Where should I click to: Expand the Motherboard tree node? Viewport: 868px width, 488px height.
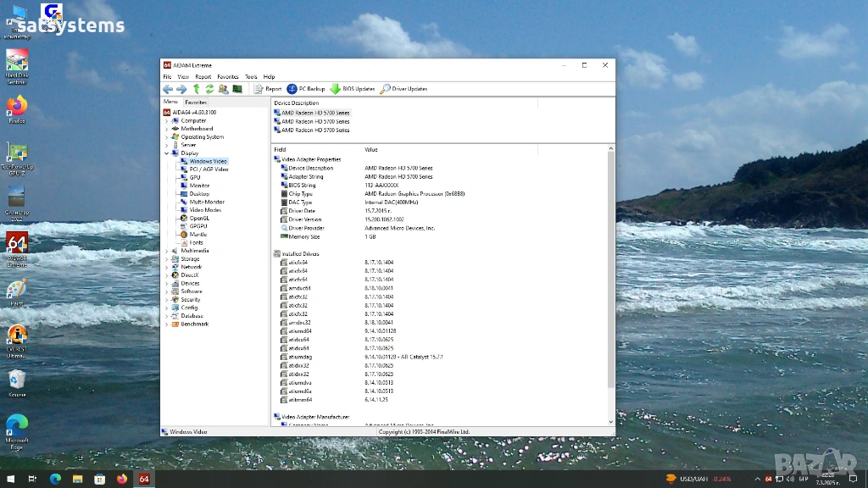click(x=166, y=129)
